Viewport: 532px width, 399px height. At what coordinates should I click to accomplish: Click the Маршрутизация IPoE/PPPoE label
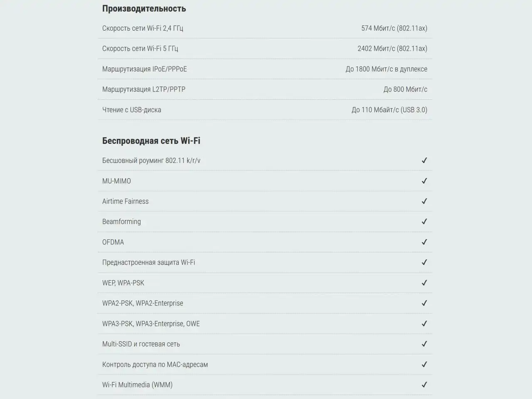(x=145, y=69)
